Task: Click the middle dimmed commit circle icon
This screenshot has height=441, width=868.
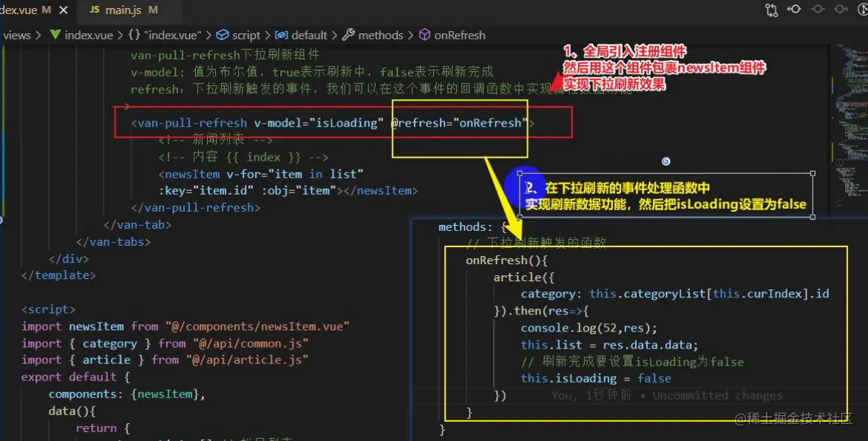Action: point(818,9)
